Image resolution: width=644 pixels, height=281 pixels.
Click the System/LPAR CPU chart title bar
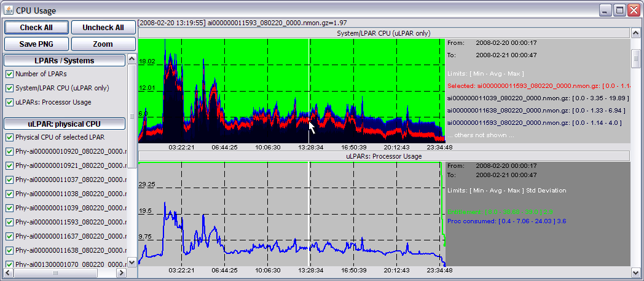(x=383, y=33)
